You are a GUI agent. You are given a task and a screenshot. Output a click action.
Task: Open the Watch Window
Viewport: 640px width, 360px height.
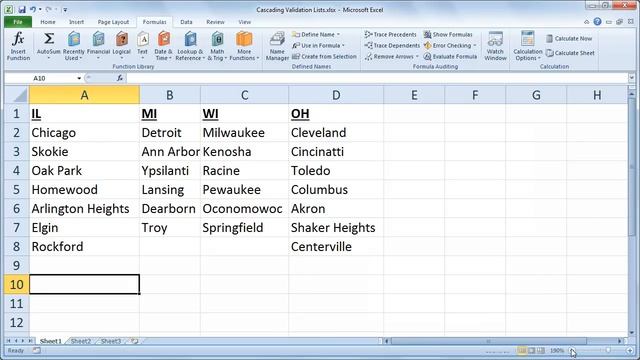point(495,46)
